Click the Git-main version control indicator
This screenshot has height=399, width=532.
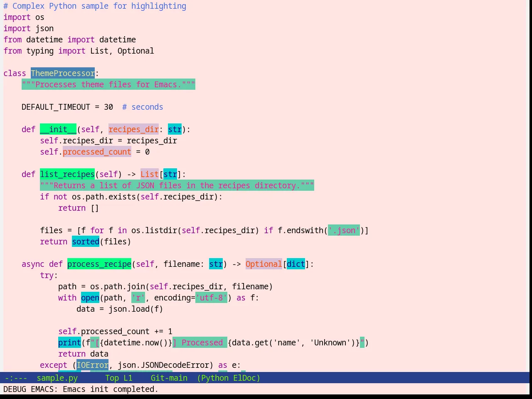tap(169, 378)
